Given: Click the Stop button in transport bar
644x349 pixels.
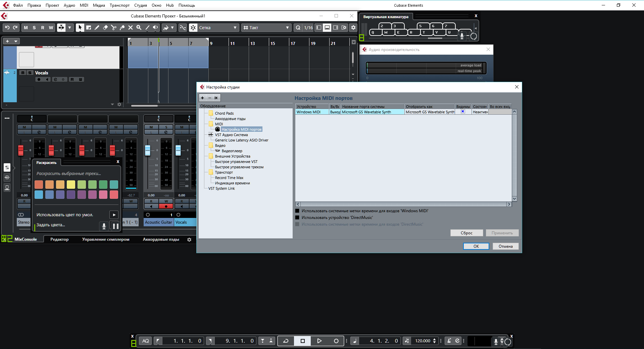Looking at the screenshot, I should tap(303, 341).
